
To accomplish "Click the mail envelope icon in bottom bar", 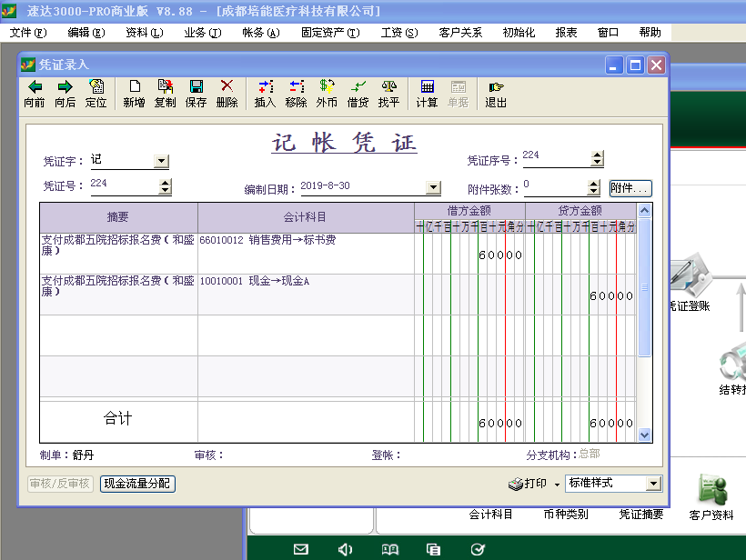I will pyautogui.click(x=301, y=549).
